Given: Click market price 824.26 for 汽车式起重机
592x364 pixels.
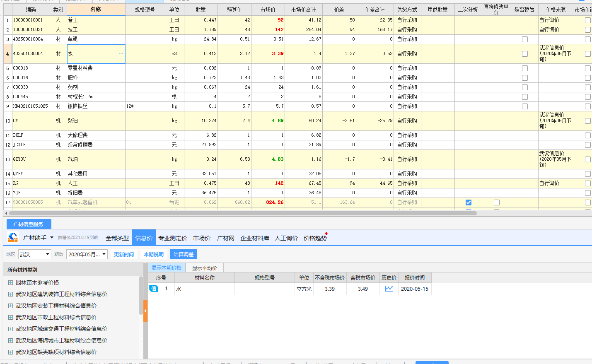Looking at the screenshot, I should click(x=268, y=202).
